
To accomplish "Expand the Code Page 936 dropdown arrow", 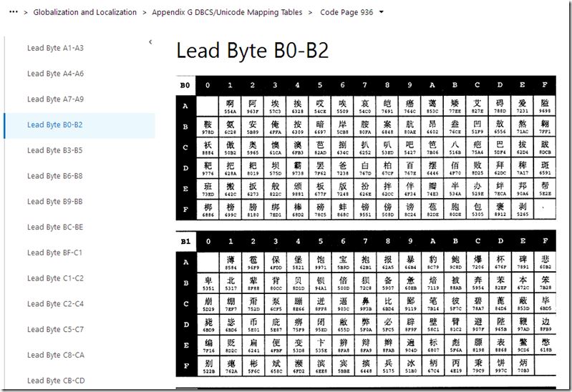I will tap(382, 12).
